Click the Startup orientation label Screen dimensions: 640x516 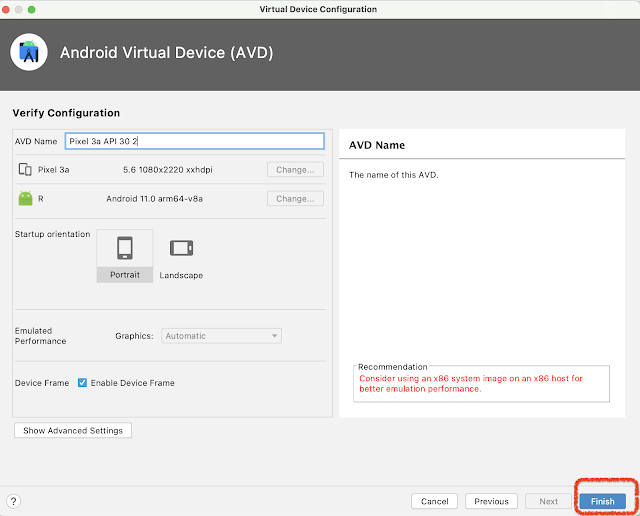(x=52, y=234)
